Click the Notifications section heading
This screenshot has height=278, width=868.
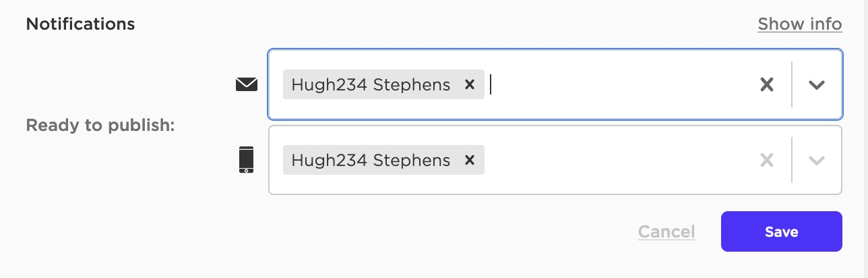(80, 24)
